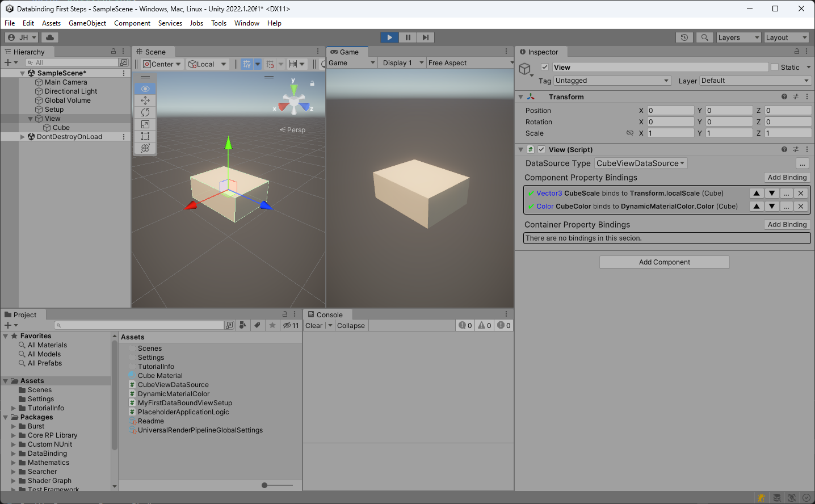
Task: Click the Add Component button
Action: (x=665, y=262)
